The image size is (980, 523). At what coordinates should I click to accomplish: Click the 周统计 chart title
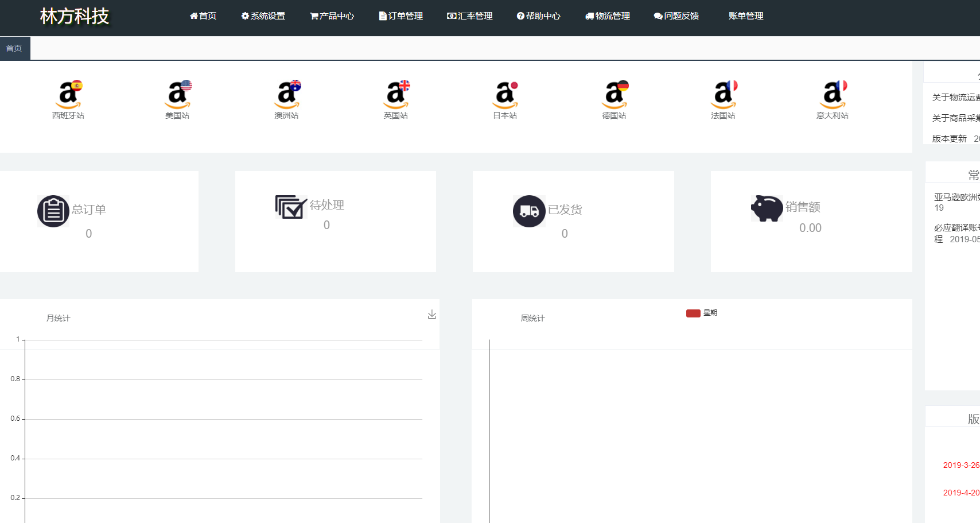pos(533,318)
